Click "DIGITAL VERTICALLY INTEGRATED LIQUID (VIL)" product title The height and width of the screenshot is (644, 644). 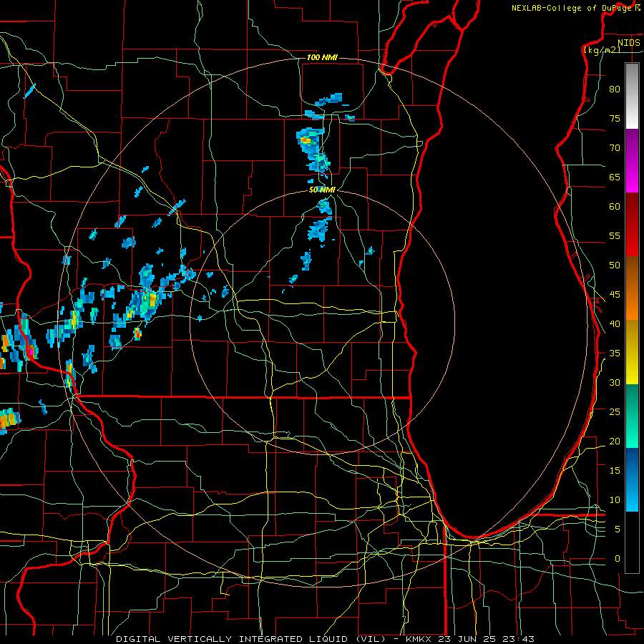click(x=250, y=639)
